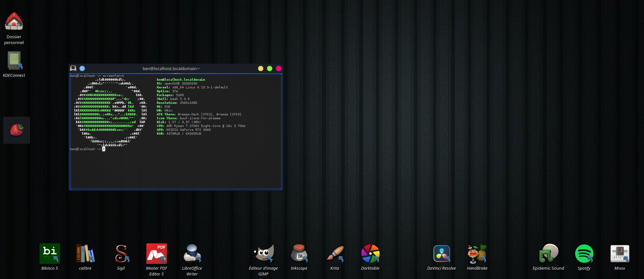Open Epidemic Sound shortcut
Image resolution: width=644 pixels, height=279 pixels.
548,254
